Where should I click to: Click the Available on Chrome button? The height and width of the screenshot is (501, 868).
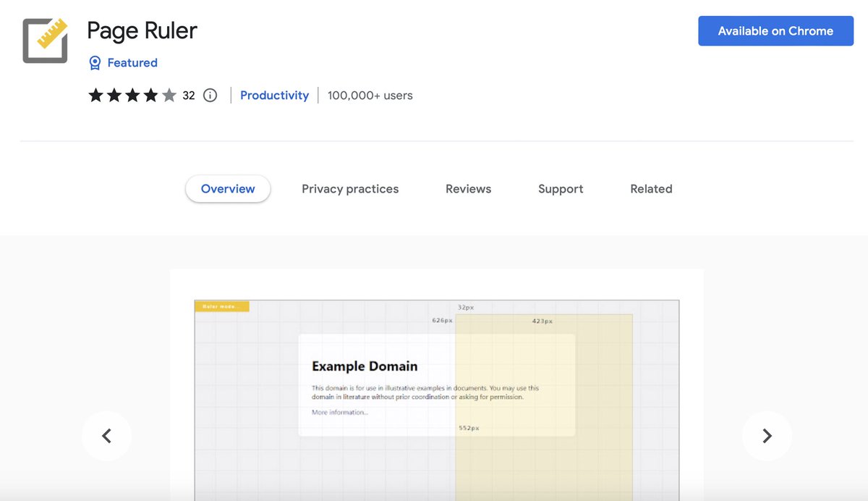(775, 30)
